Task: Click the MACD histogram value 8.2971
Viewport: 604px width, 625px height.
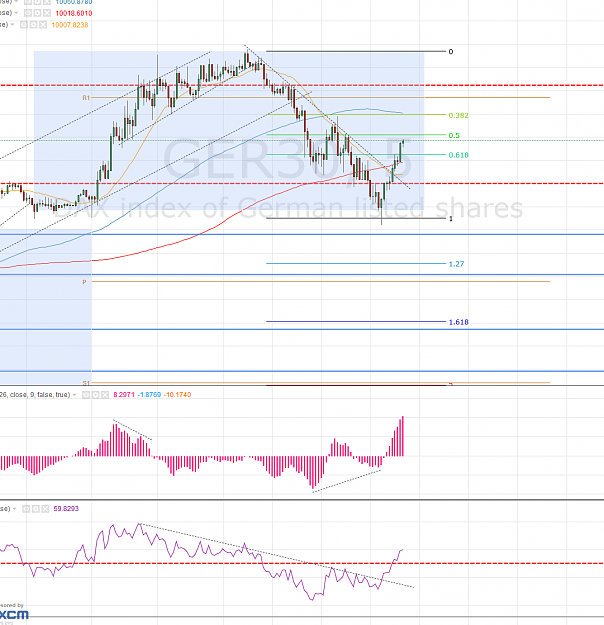Action: 124,395
